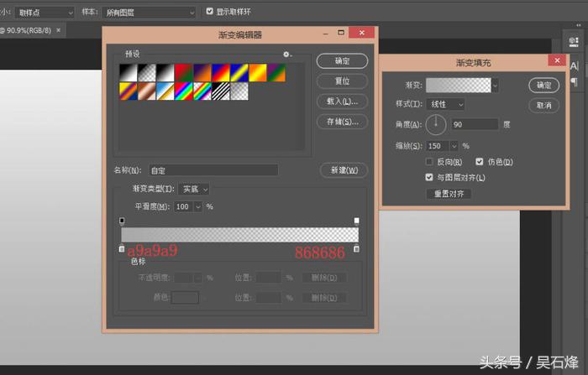
Task: Open the 缩放 scale dropdown arrow
Action: coord(454,146)
